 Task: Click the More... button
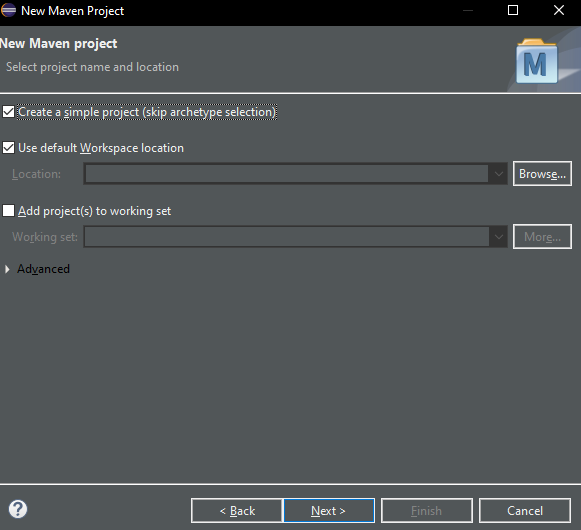pyautogui.click(x=542, y=236)
